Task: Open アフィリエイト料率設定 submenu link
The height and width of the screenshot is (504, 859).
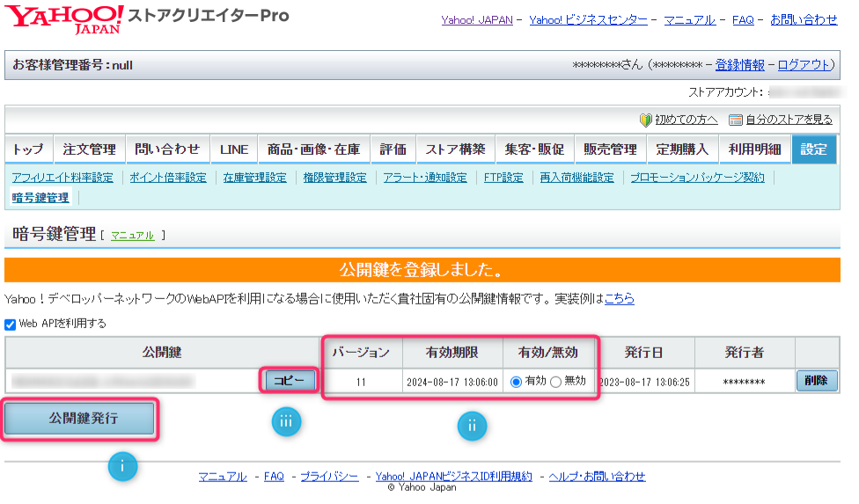Action: click(62, 178)
